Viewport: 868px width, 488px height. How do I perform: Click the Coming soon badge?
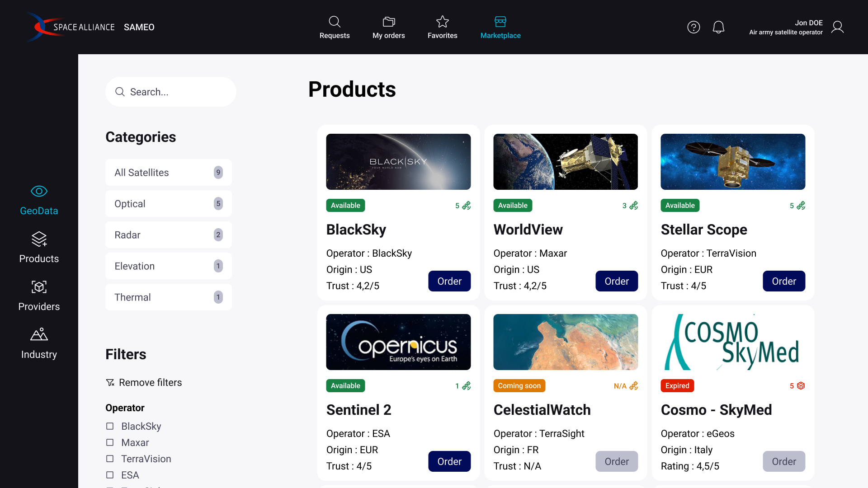(x=519, y=386)
